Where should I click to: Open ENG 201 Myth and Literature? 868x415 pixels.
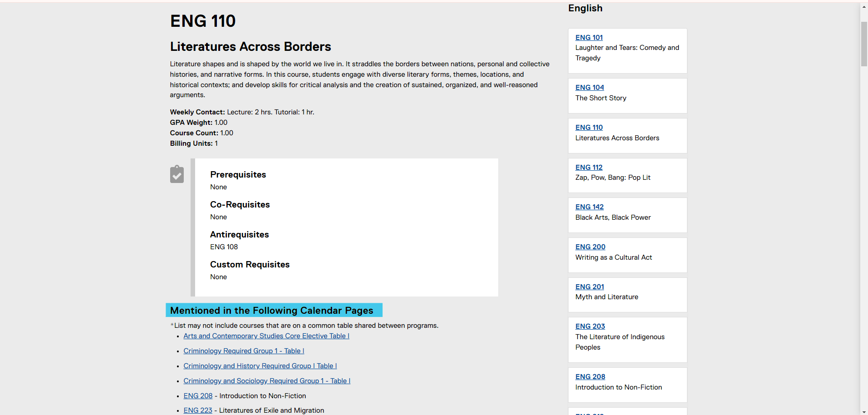[x=589, y=287]
